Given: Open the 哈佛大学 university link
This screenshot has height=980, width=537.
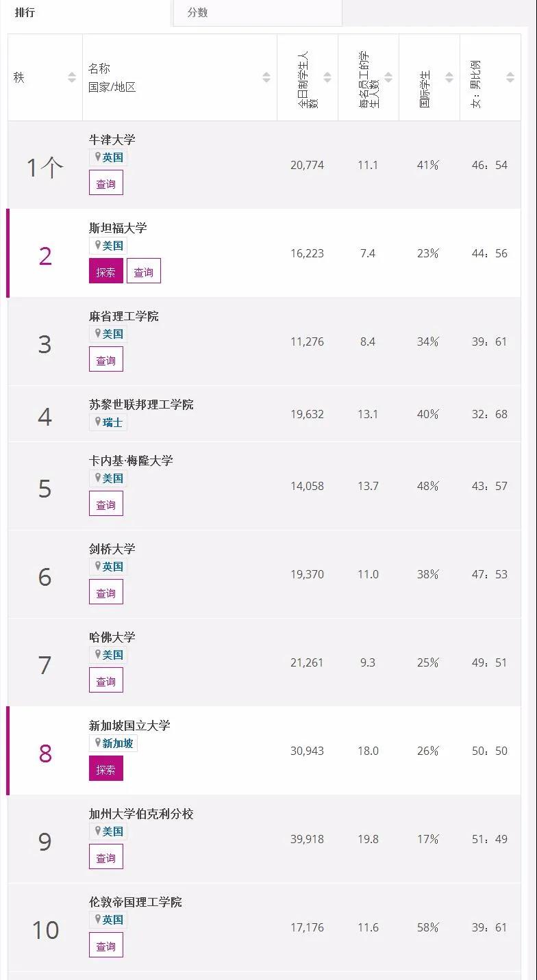Looking at the screenshot, I should click(x=112, y=636).
